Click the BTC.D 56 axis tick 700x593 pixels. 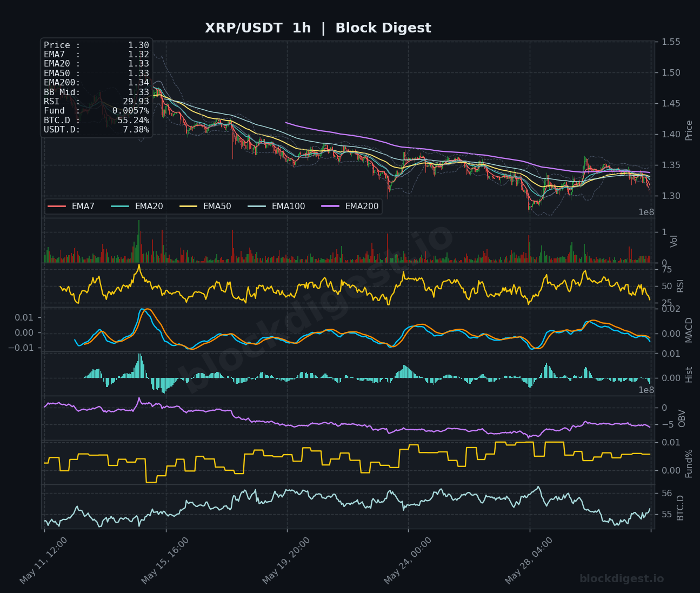(x=666, y=494)
